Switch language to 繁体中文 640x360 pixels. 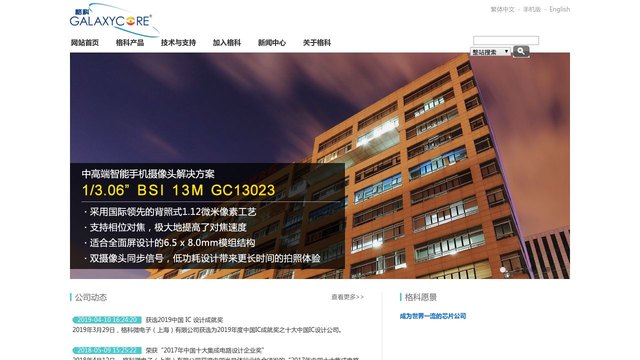502,9
